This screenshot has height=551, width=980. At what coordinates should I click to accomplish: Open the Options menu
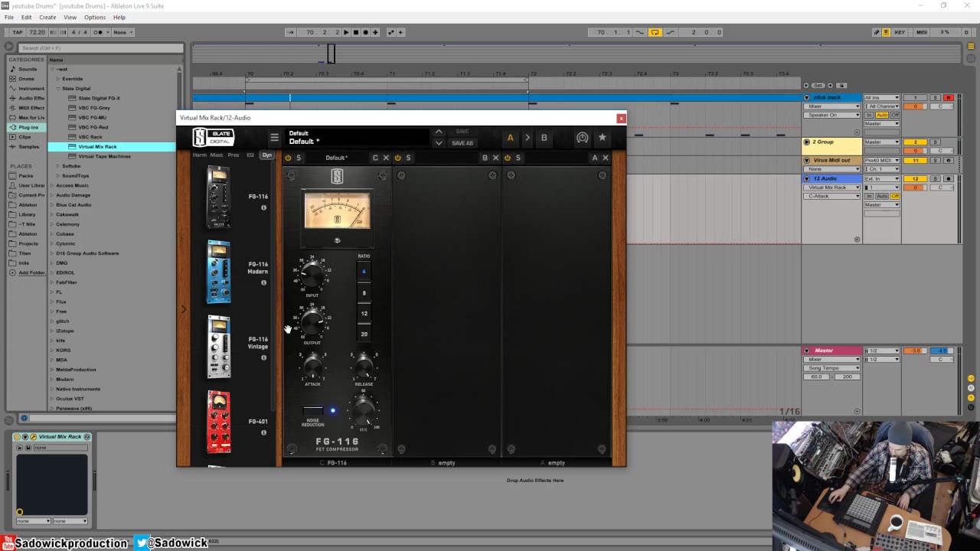pos(95,17)
